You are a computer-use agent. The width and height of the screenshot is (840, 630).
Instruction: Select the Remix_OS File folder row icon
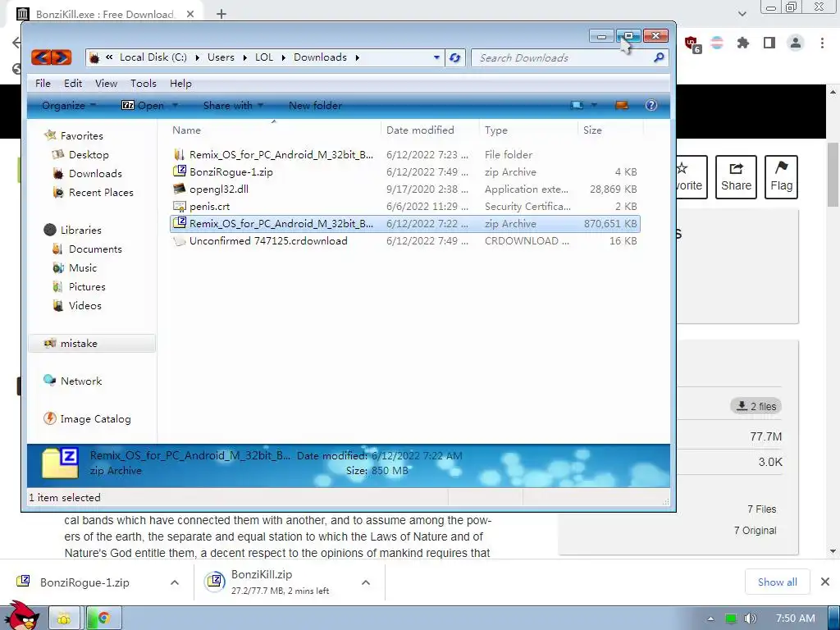(x=180, y=155)
